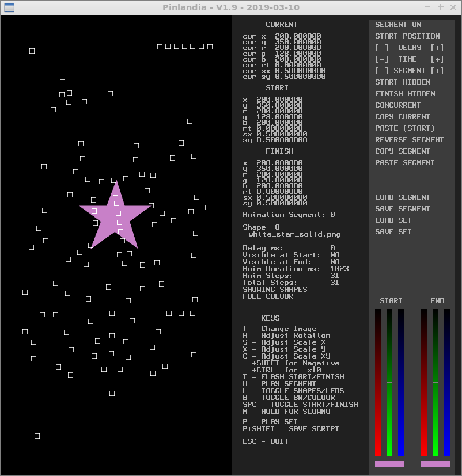This screenshot has width=462, height=476.
Task: Toggle FINISH HIDDEN option
Action: [405, 94]
